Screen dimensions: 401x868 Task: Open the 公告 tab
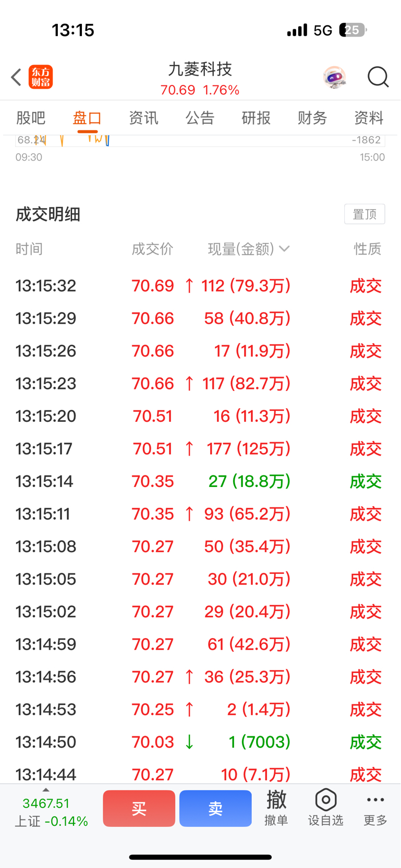(200, 118)
